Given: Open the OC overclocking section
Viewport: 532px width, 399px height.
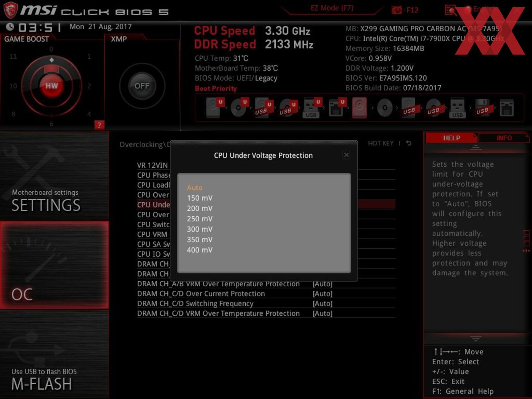Looking at the screenshot, I should (x=54, y=265).
